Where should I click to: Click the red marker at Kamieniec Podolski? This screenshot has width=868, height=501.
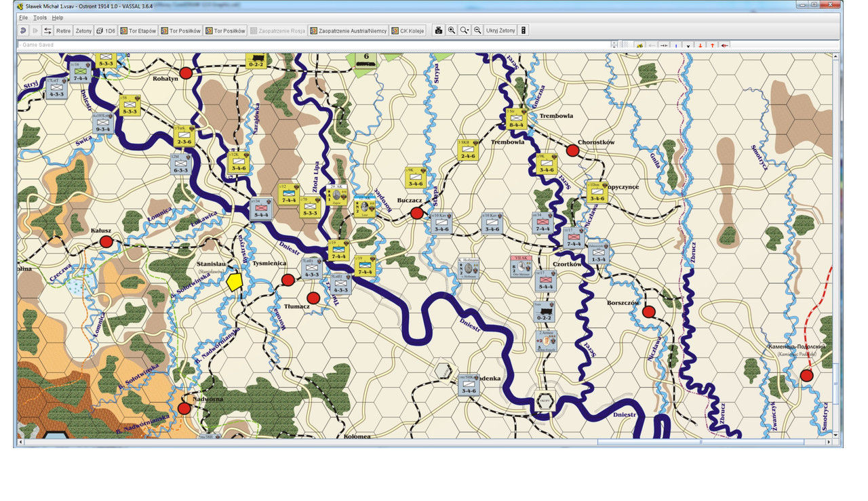click(806, 375)
